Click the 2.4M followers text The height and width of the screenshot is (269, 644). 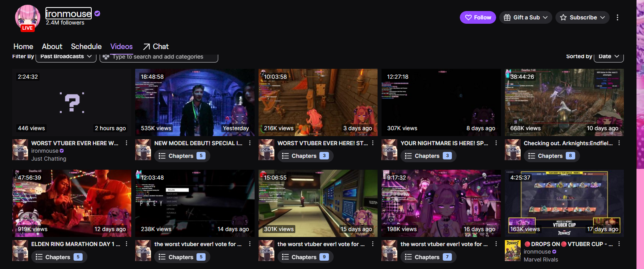pyautogui.click(x=65, y=23)
